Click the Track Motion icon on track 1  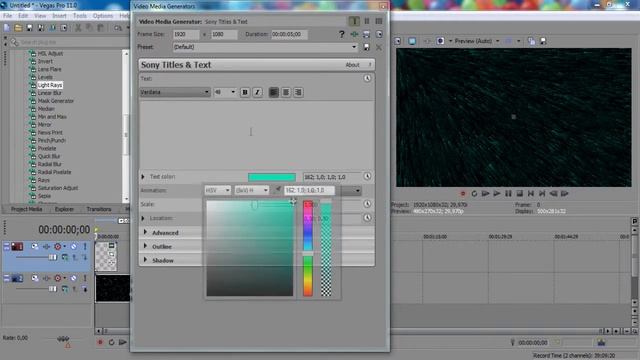point(35,246)
